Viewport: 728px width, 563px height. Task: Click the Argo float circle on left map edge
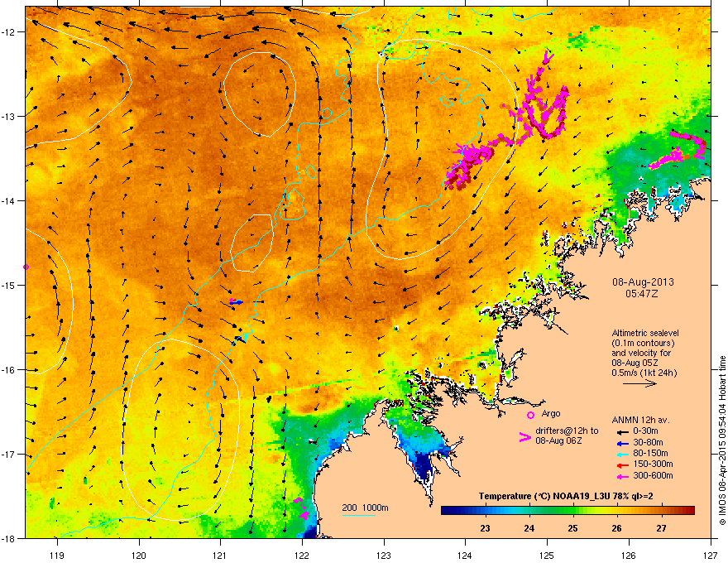[26, 267]
